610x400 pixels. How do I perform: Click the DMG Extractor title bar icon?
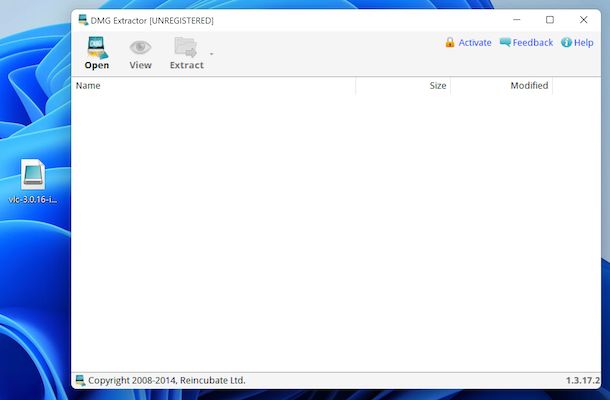[83, 20]
